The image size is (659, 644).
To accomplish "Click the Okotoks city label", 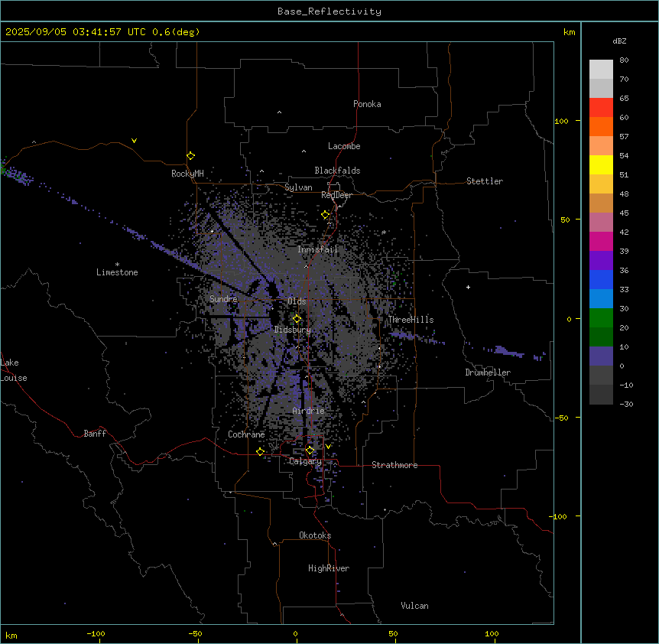I will pos(315,535).
